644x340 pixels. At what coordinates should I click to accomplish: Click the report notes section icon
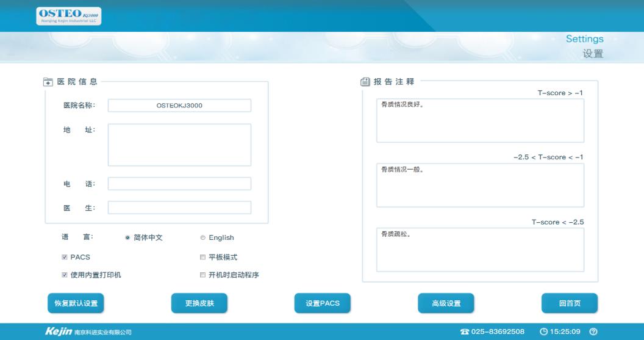tap(365, 82)
